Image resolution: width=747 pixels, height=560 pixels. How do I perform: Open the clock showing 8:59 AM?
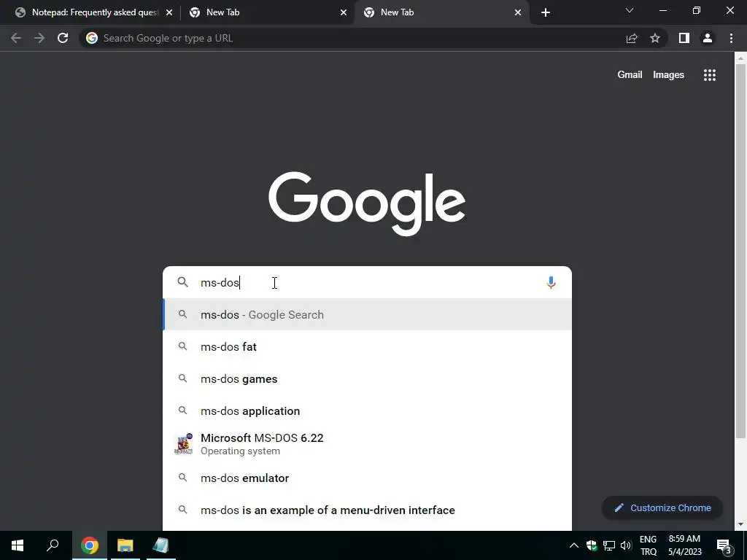click(684, 545)
